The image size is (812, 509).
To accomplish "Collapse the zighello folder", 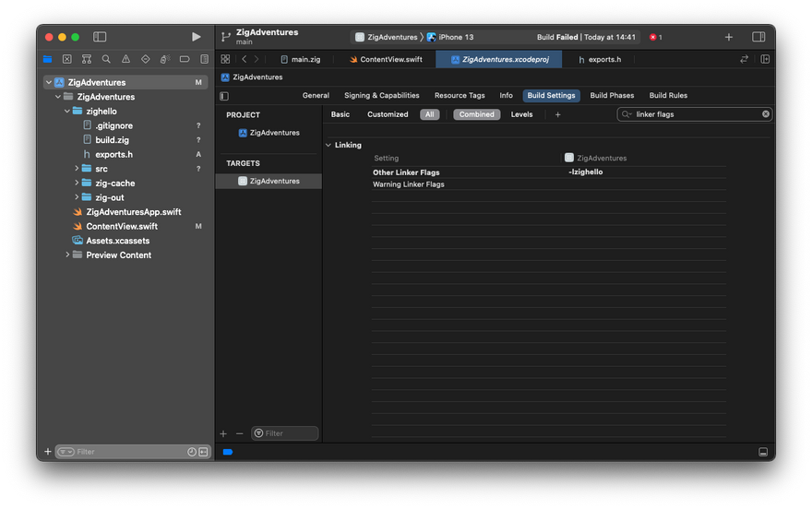I will tap(66, 112).
